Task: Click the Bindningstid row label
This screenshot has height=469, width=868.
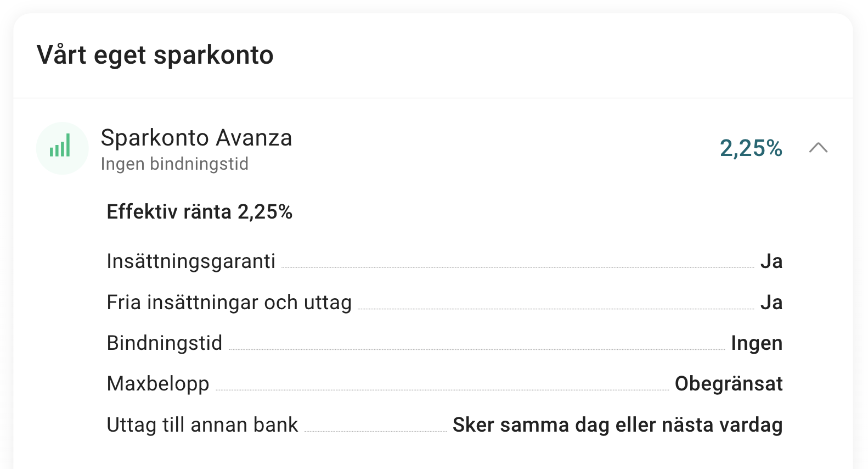Action: 165,343
